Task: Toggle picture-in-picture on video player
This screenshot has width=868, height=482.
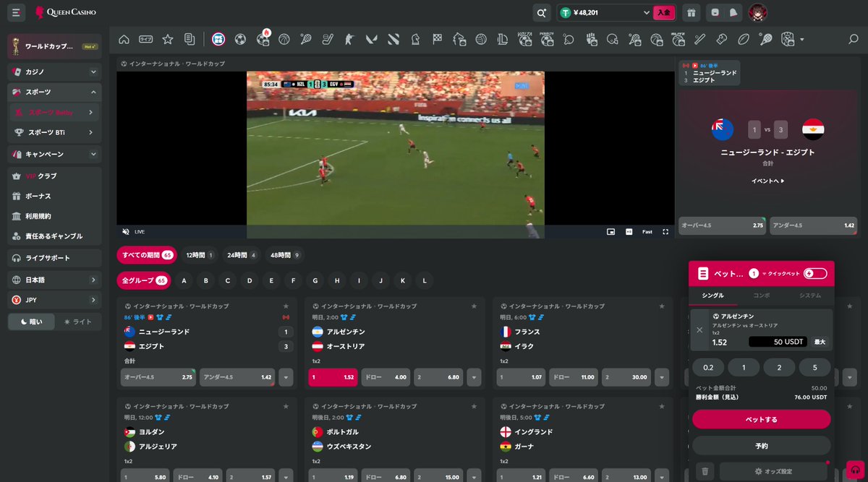Action: [610, 231]
